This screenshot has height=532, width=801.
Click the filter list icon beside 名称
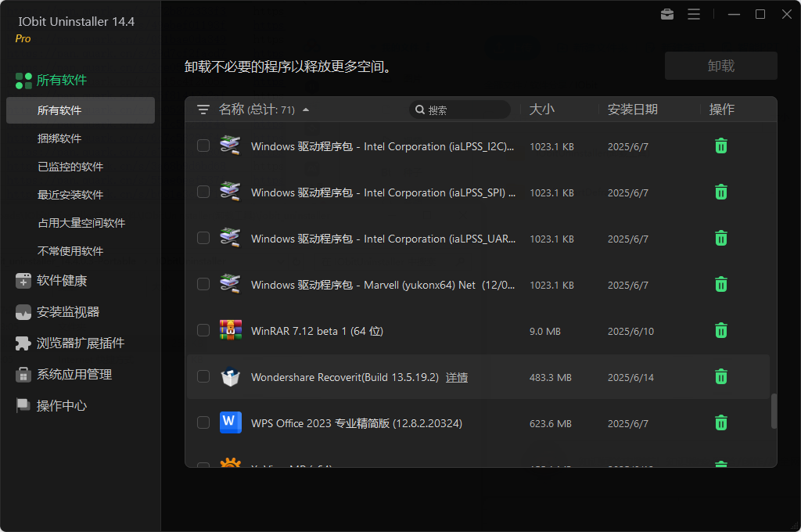pos(203,110)
